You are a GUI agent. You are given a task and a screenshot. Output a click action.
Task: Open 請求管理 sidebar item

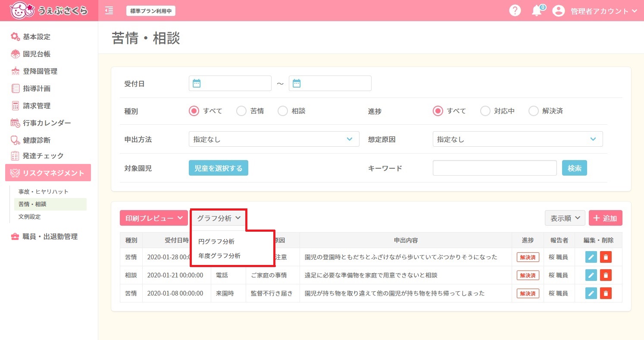(37, 106)
